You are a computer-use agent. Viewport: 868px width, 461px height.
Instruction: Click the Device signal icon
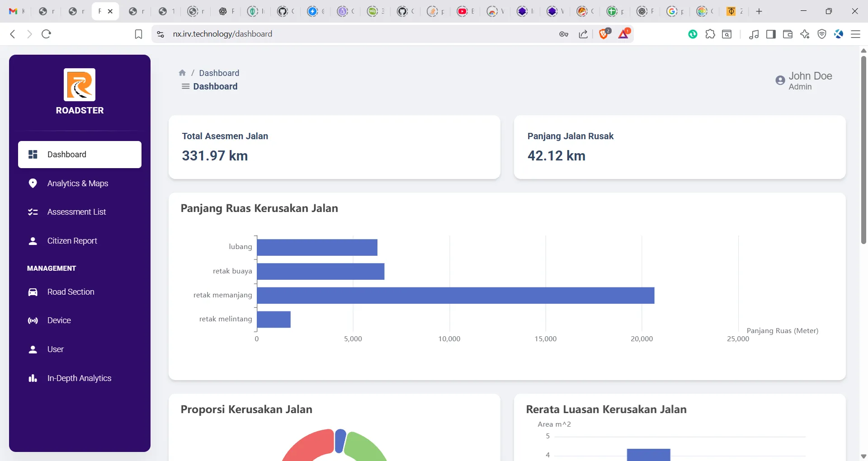(33, 320)
